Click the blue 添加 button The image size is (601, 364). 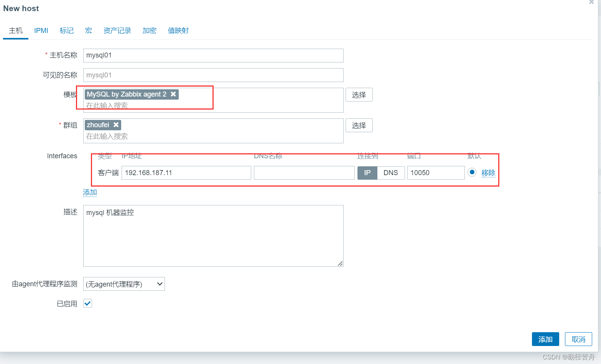[x=545, y=339]
